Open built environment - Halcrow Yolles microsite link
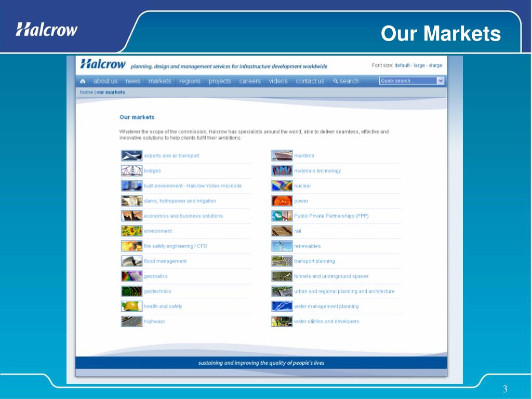The width and height of the screenshot is (532, 399). (193, 186)
